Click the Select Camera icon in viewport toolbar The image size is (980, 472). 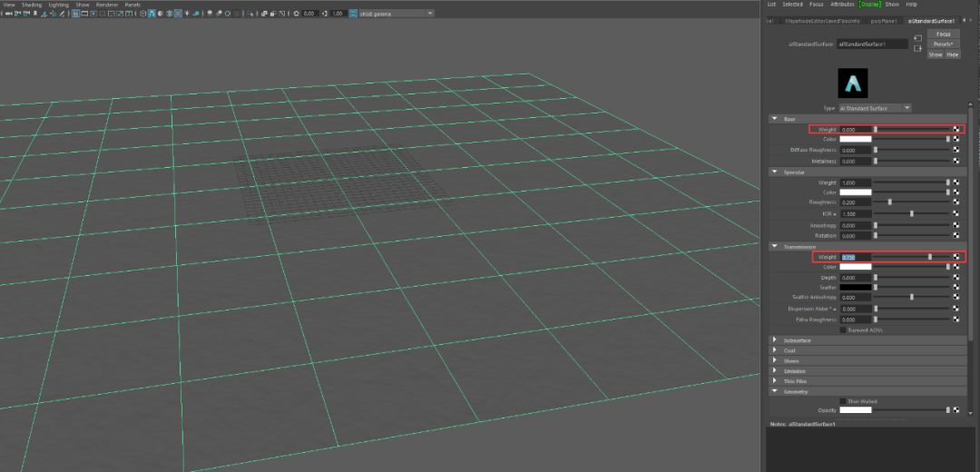[8, 13]
